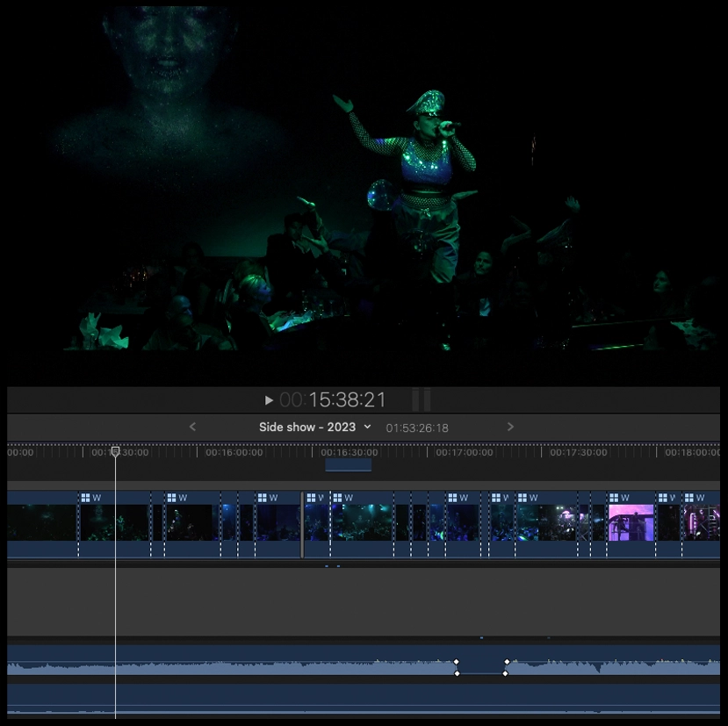Select the bright pink stage clip thumbnail

[631, 522]
